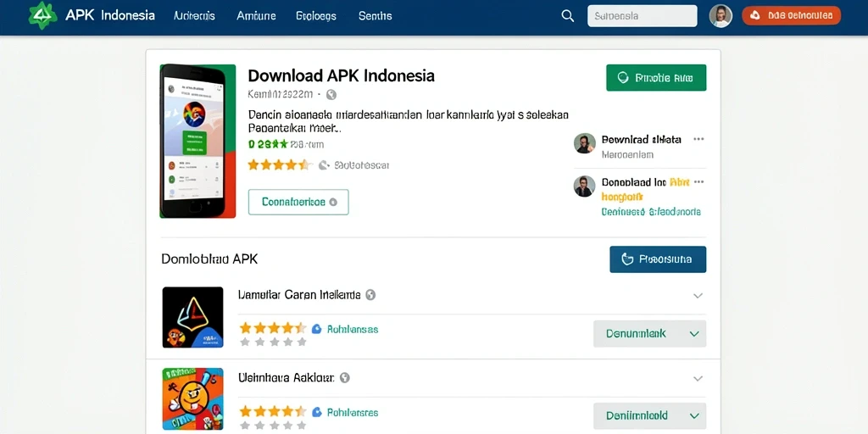Open the first navigation item after APK Indonesia
This screenshot has height=434, width=868.
click(194, 16)
